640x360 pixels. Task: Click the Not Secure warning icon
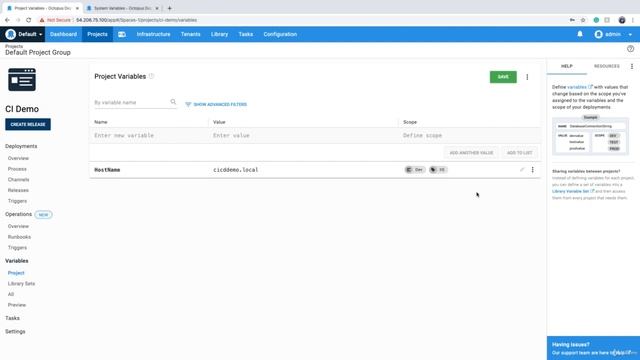point(42,20)
